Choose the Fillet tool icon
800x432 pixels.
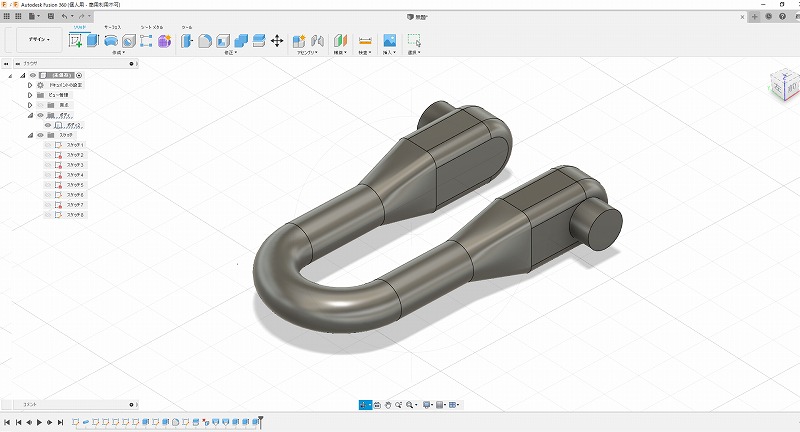coord(203,40)
